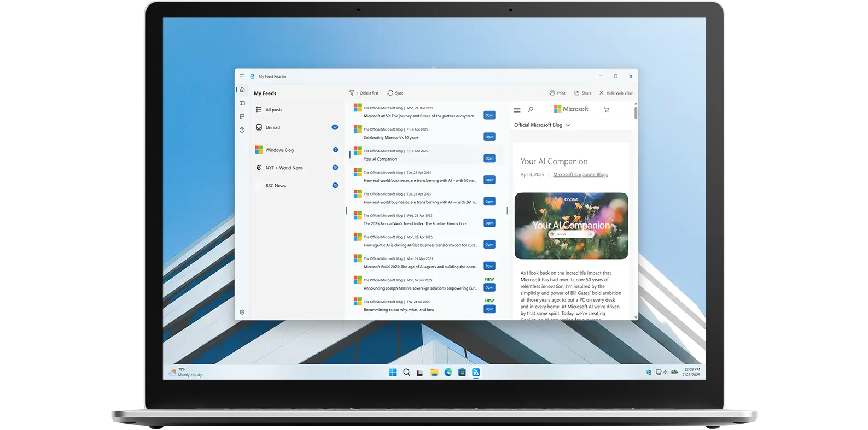This screenshot has width=868, height=430.
Task: Open Settings gear in the sidebar bottom
Action: tap(242, 313)
